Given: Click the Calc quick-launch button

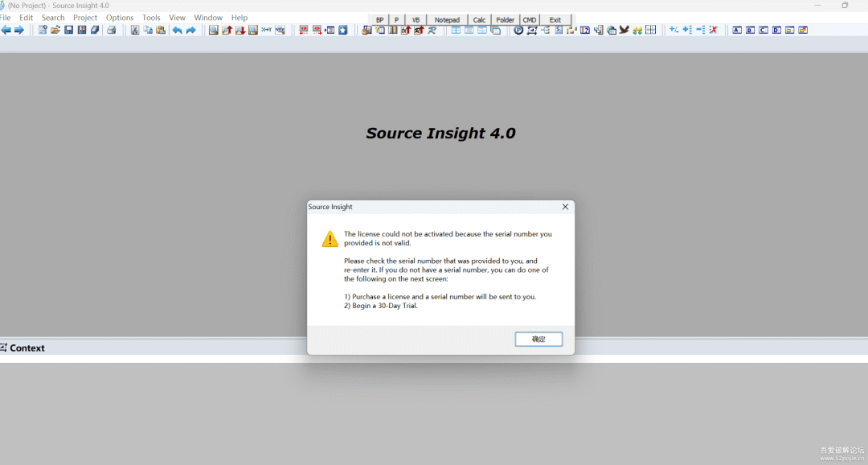Looking at the screenshot, I should [479, 20].
